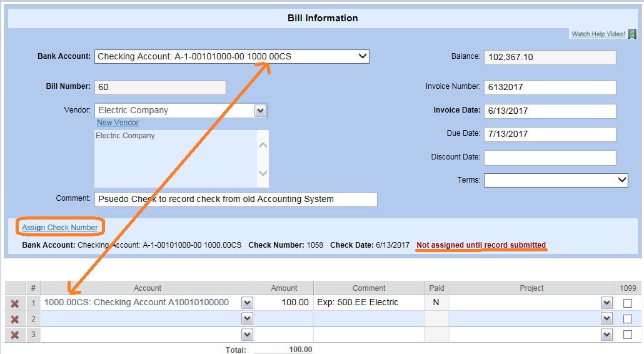Check the 1099 box in row 3
Screen dimensions: 644x354
pos(628,335)
